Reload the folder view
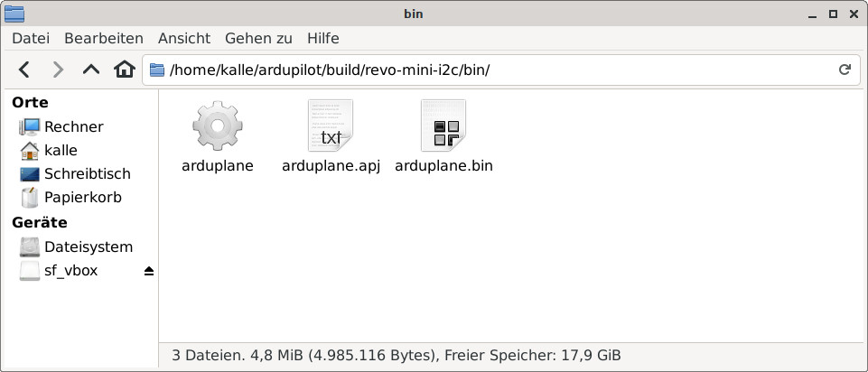Screen dimensions: 868x372 [x=845, y=70]
